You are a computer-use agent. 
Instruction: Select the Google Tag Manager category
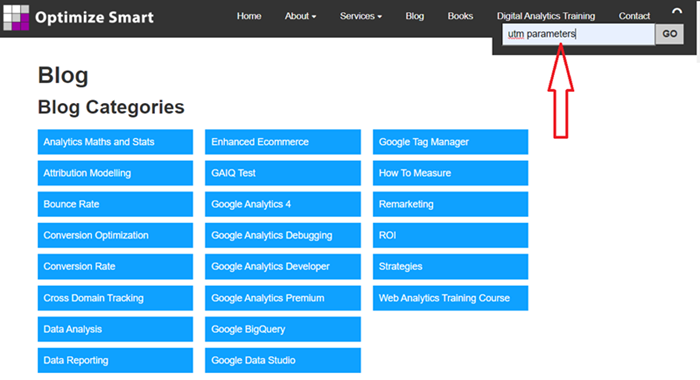tap(450, 142)
